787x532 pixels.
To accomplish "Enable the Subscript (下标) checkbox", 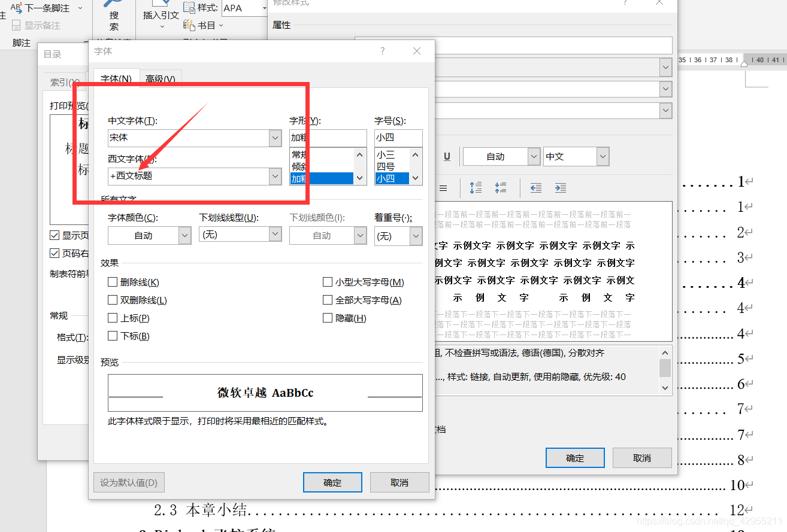I will tap(113, 336).
